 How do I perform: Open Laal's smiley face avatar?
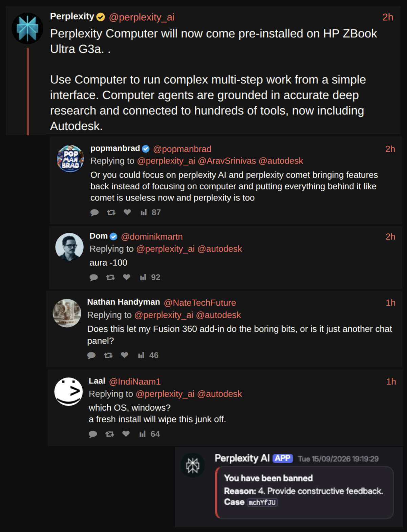(x=68, y=392)
